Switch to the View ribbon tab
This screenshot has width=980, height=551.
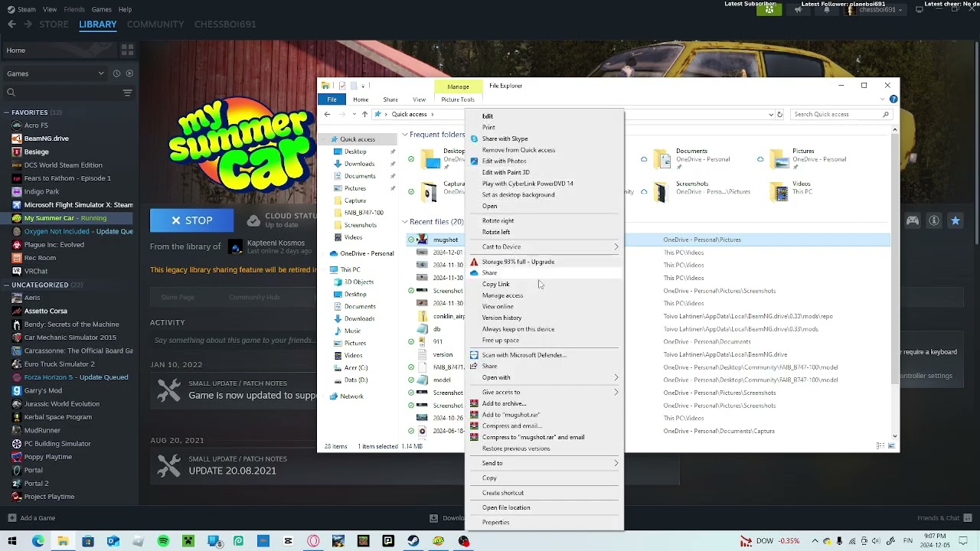tap(419, 99)
